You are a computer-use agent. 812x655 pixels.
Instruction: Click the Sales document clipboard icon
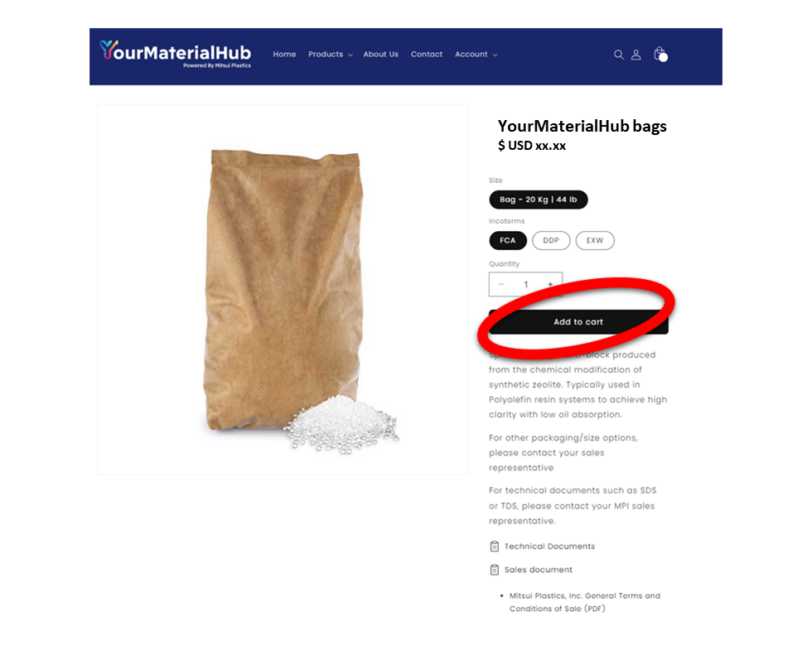pos(495,570)
